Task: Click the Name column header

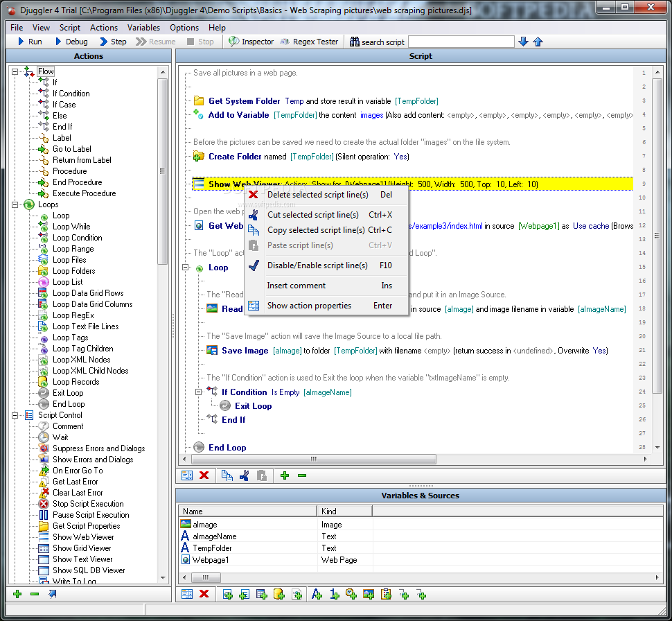Action: click(x=248, y=511)
